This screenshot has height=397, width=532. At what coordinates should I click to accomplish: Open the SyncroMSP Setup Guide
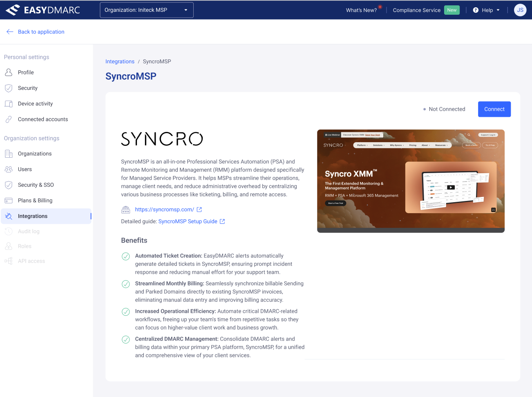188,221
